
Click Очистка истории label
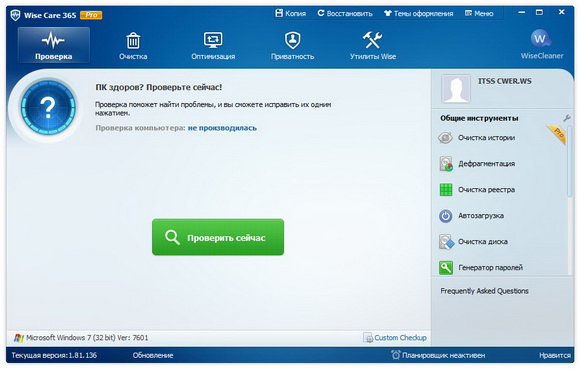(486, 138)
